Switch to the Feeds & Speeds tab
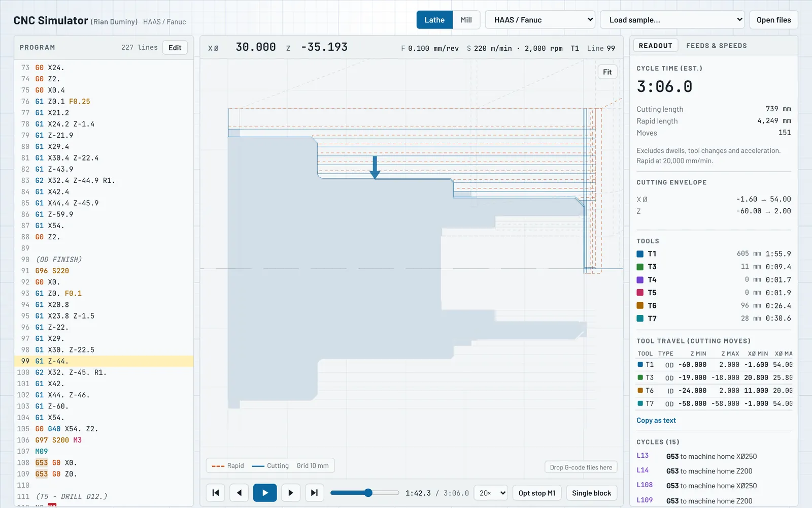 coord(716,46)
